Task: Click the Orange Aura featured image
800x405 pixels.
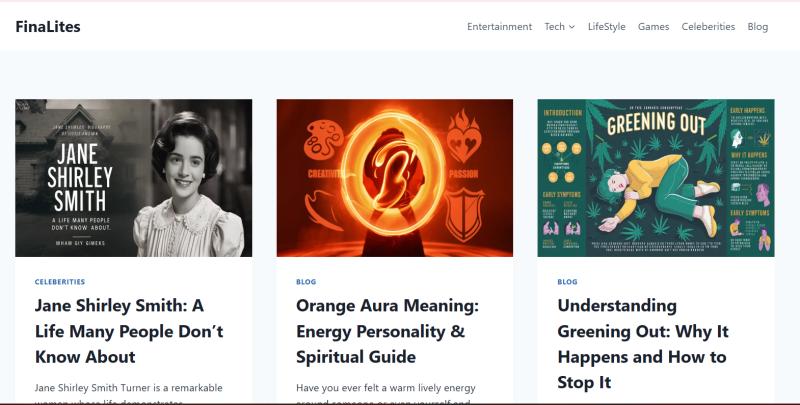Action: (x=394, y=178)
